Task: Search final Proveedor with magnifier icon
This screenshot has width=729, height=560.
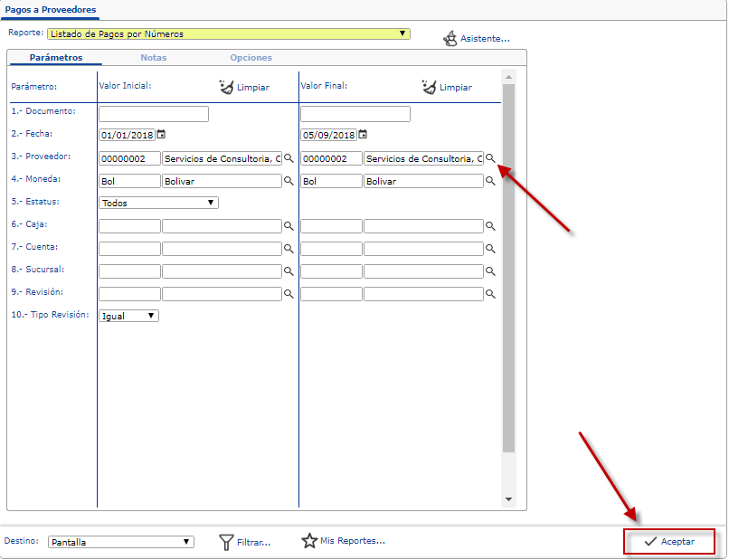Action: click(x=490, y=158)
